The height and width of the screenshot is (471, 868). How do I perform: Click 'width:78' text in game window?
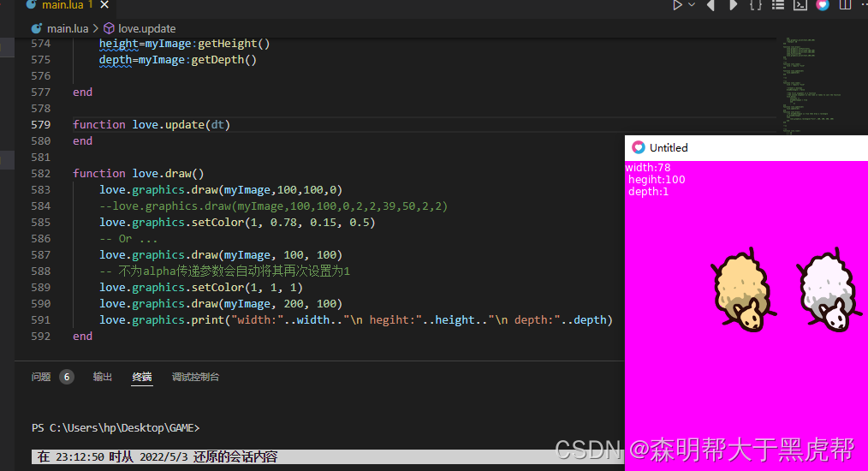[648, 167]
